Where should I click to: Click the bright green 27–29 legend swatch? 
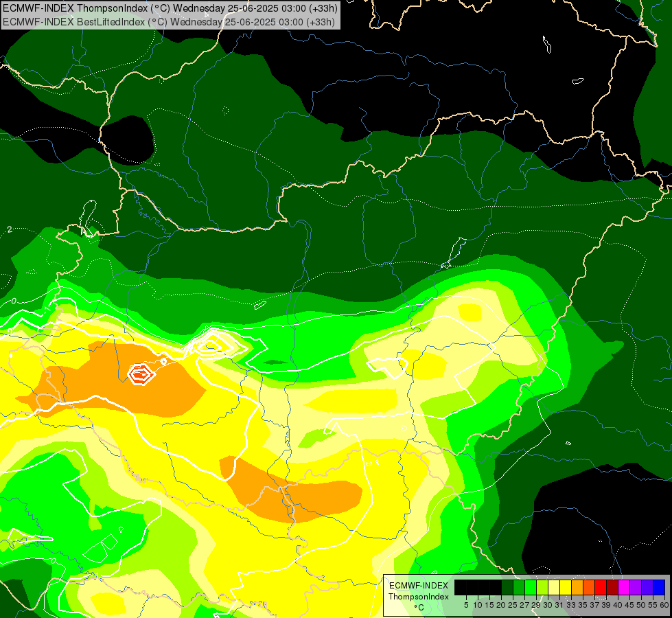531,587
